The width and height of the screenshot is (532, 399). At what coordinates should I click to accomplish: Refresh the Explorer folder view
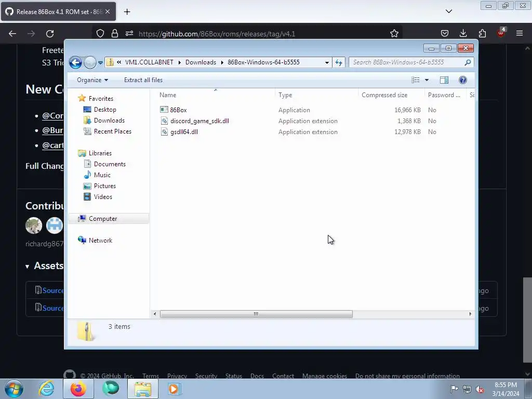[x=339, y=62]
